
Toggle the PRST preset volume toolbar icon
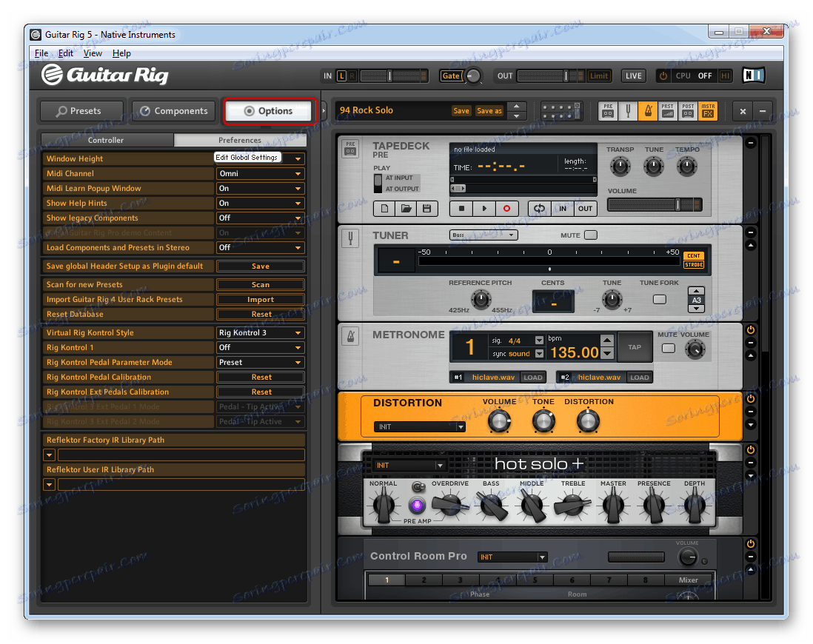(x=668, y=110)
